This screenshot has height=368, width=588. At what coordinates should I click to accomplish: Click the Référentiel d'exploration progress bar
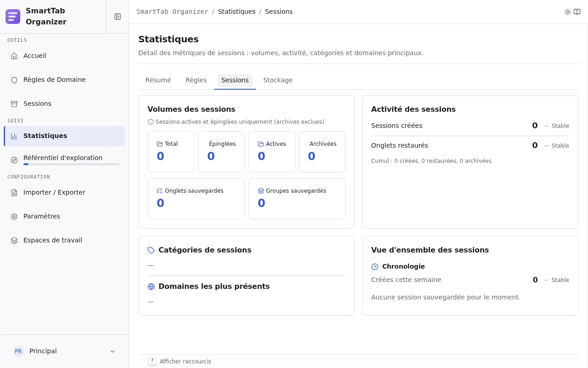(x=71, y=164)
